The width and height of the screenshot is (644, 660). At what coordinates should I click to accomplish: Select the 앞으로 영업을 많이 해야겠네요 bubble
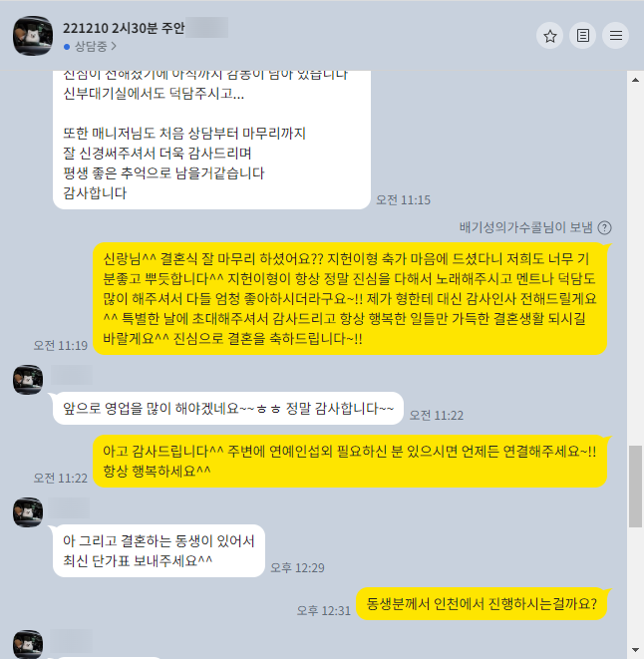[x=228, y=409]
